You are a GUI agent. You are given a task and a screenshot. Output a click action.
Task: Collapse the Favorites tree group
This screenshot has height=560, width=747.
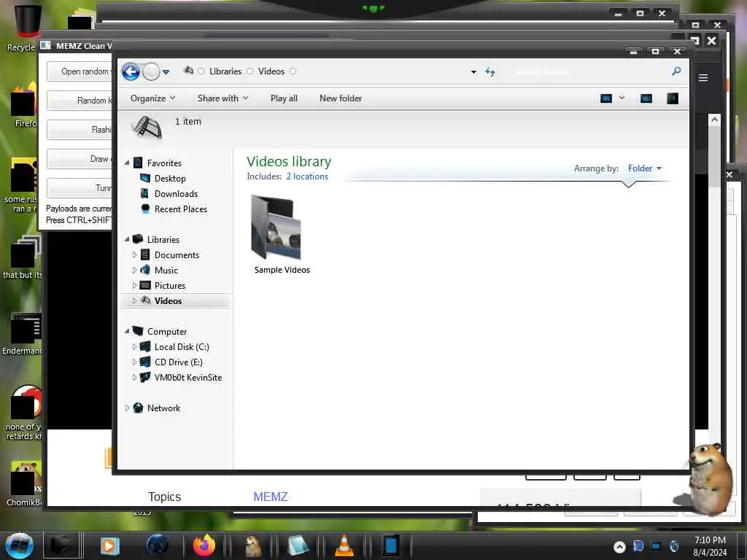tap(127, 163)
